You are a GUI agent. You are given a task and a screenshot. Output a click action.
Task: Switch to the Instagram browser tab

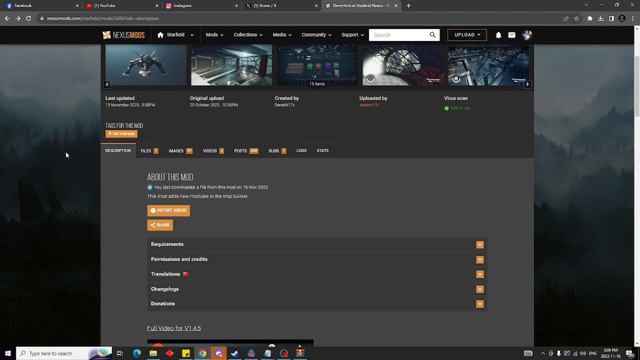click(x=201, y=6)
